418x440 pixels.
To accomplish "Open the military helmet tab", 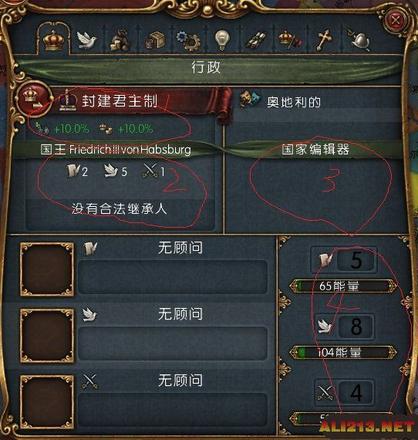I will click(x=358, y=40).
